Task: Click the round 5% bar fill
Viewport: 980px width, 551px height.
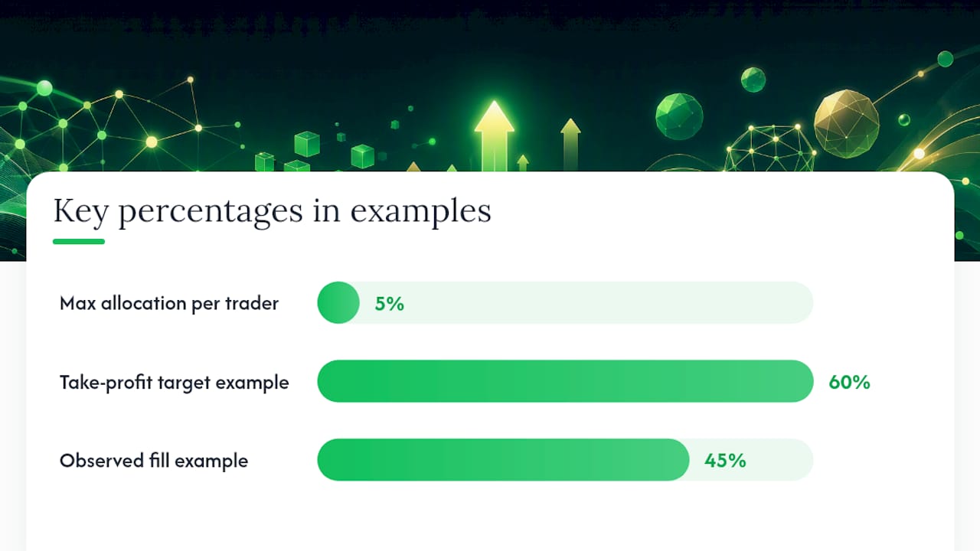Action: pos(338,302)
